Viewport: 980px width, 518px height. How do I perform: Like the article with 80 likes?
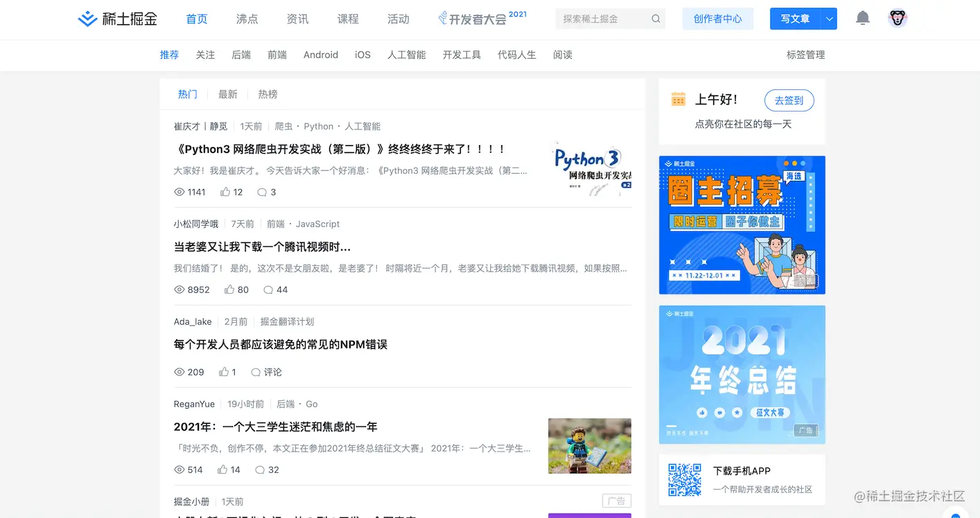[x=229, y=289]
